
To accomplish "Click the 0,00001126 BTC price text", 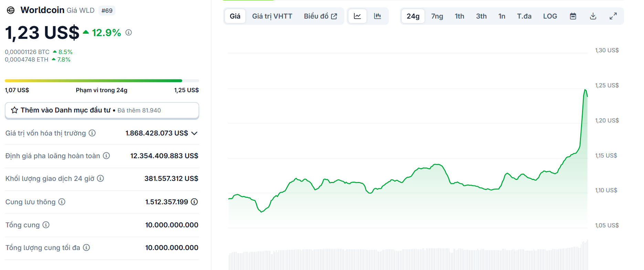I will click(27, 52).
